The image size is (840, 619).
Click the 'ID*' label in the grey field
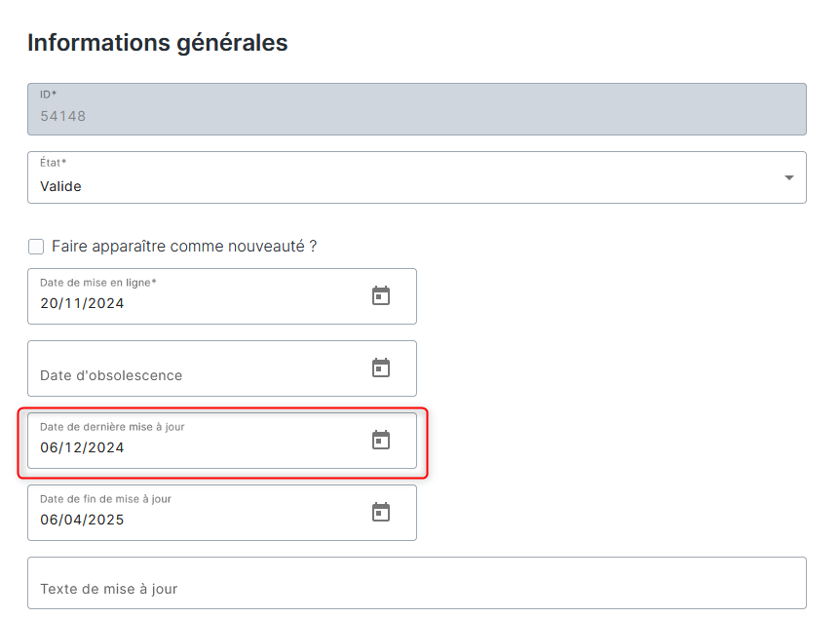[48, 95]
